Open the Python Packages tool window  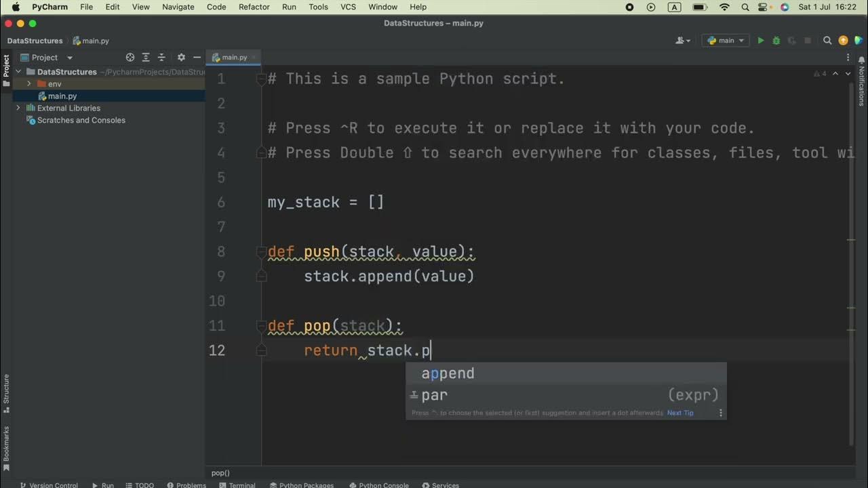[302, 485]
